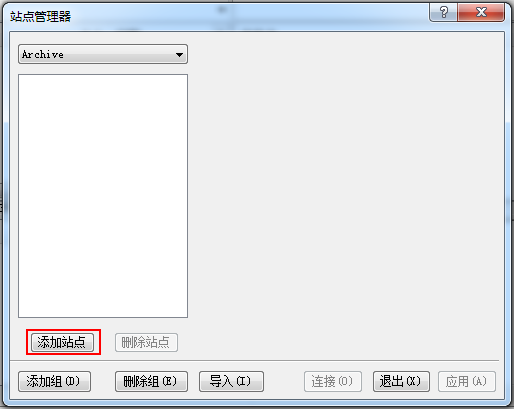
Task: Click the greyed-out 应用 (A) button
Action: (467, 381)
